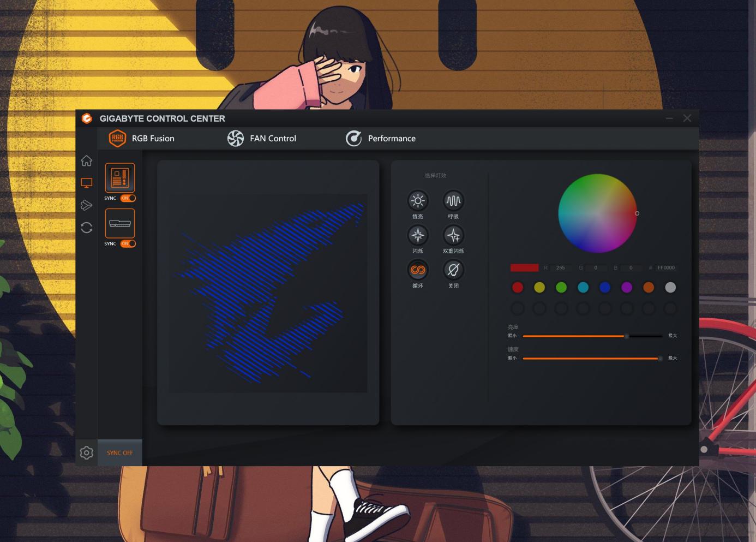Pick the red preset color
756x542 pixels.
(518, 287)
